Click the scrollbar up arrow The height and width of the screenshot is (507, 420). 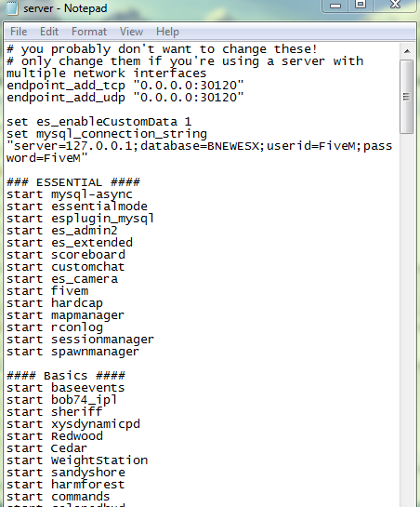pyautogui.click(x=407, y=51)
